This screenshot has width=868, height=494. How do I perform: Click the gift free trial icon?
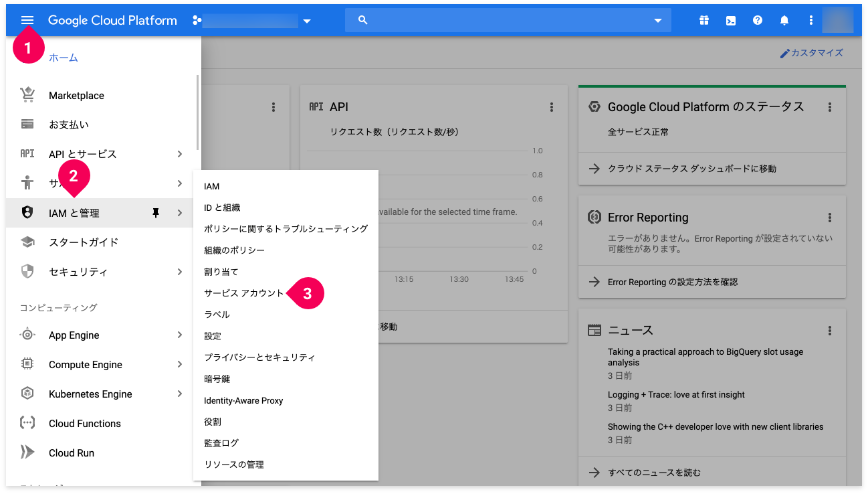(x=704, y=20)
